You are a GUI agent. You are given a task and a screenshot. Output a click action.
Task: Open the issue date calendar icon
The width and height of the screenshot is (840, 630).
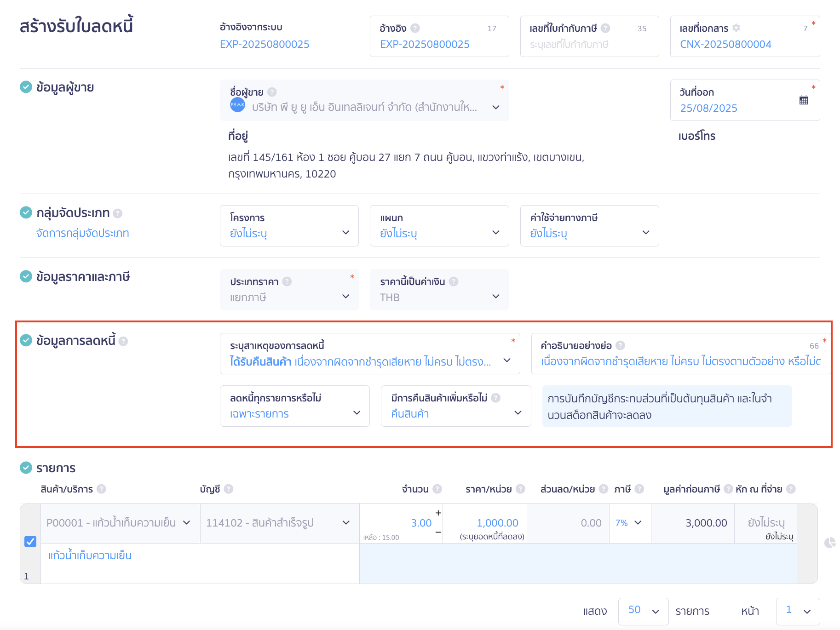click(804, 100)
